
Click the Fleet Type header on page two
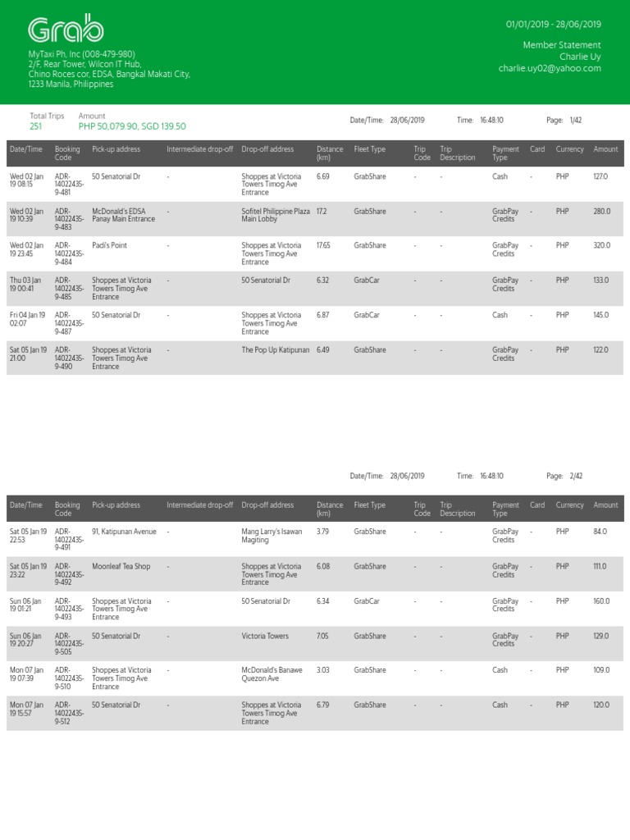click(369, 505)
